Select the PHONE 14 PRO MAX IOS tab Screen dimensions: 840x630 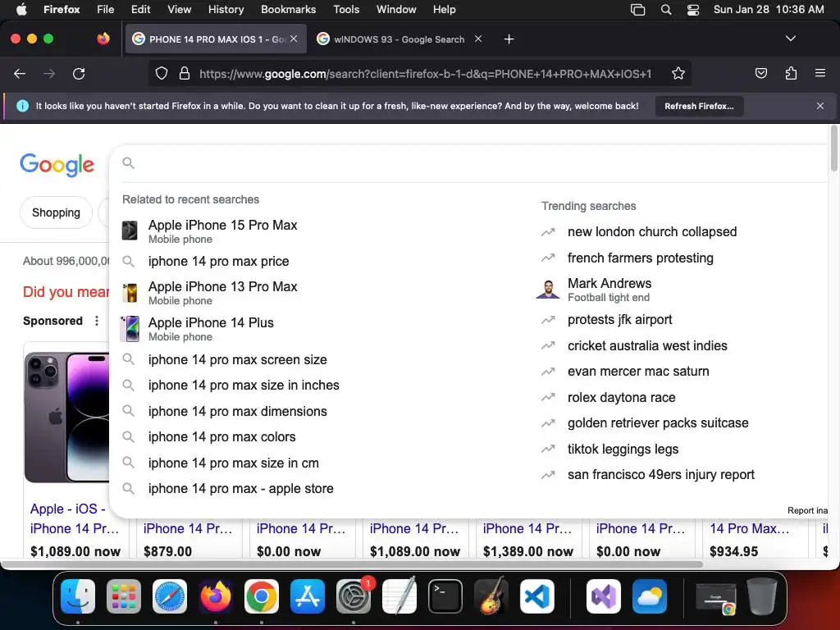pos(216,39)
